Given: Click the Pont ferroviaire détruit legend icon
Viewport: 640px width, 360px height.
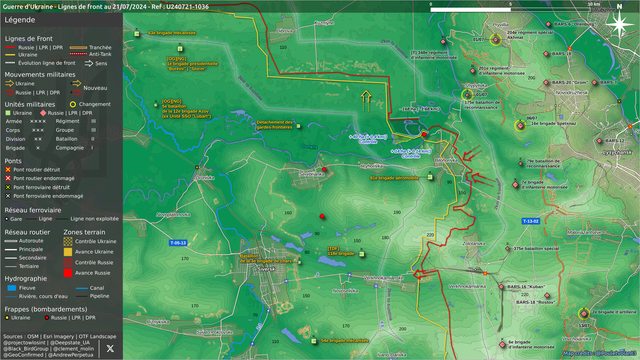Looking at the screenshot, I should pyautogui.click(x=8, y=187).
